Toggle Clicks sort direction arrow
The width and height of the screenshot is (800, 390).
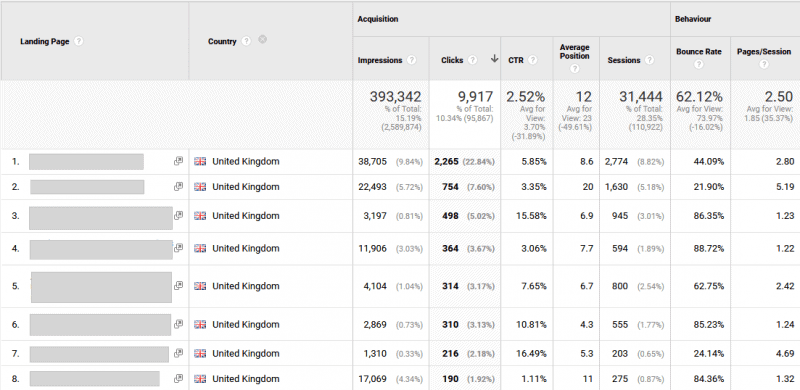(x=494, y=59)
